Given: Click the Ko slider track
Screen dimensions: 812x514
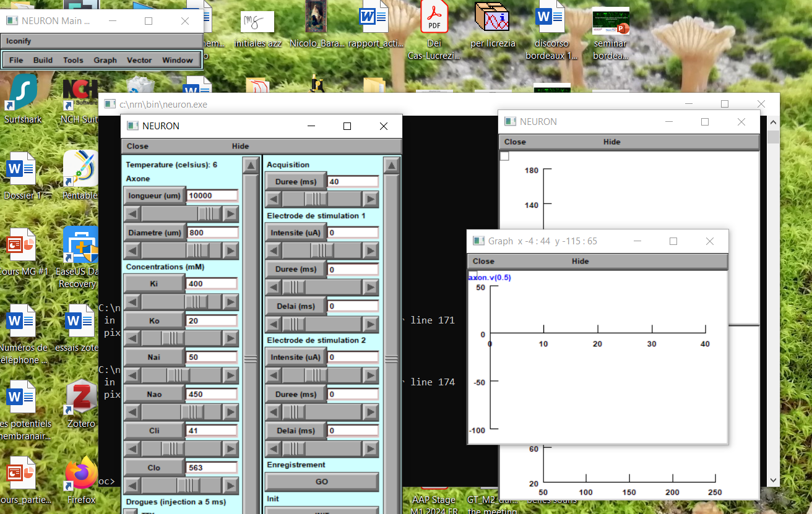Looking at the screenshot, I should [x=181, y=338].
